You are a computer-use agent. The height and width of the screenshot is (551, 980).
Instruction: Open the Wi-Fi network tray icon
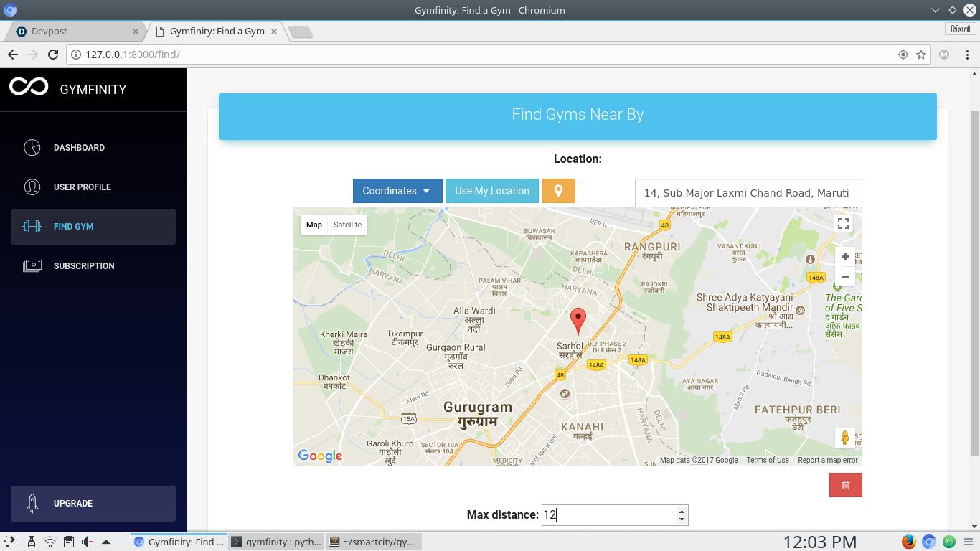[x=50, y=542]
